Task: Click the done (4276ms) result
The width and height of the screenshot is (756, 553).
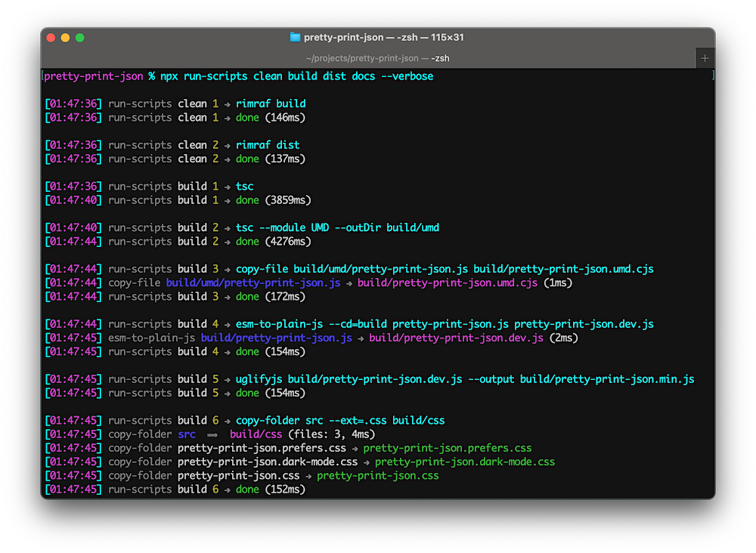Action: tap(274, 241)
